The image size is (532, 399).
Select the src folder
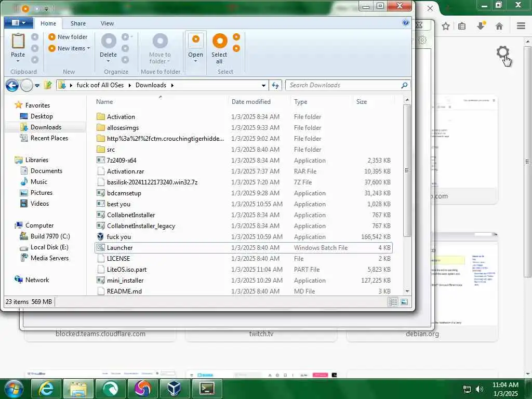point(111,149)
